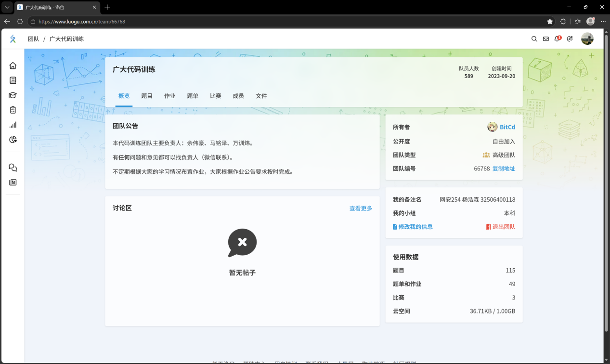Click the 题目 count value 115
The width and height of the screenshot is (610, 364).
click(x=510, y=271)
